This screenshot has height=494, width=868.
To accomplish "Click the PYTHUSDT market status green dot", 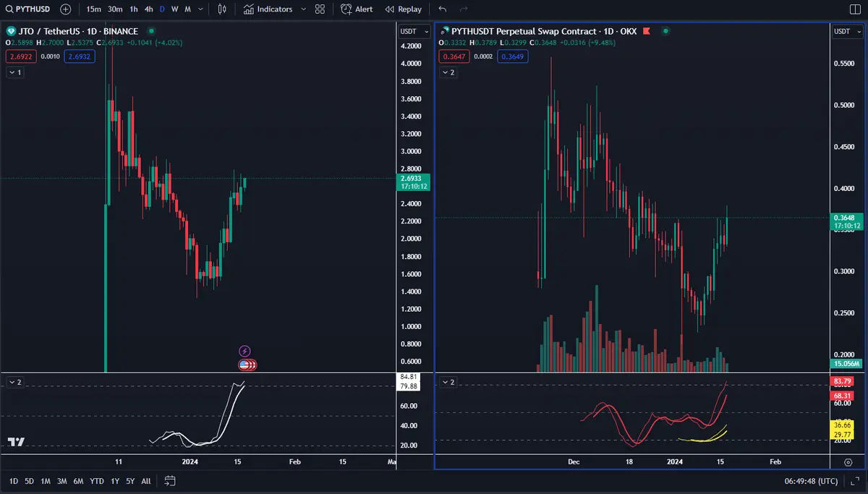I will (x=665, y=32).
